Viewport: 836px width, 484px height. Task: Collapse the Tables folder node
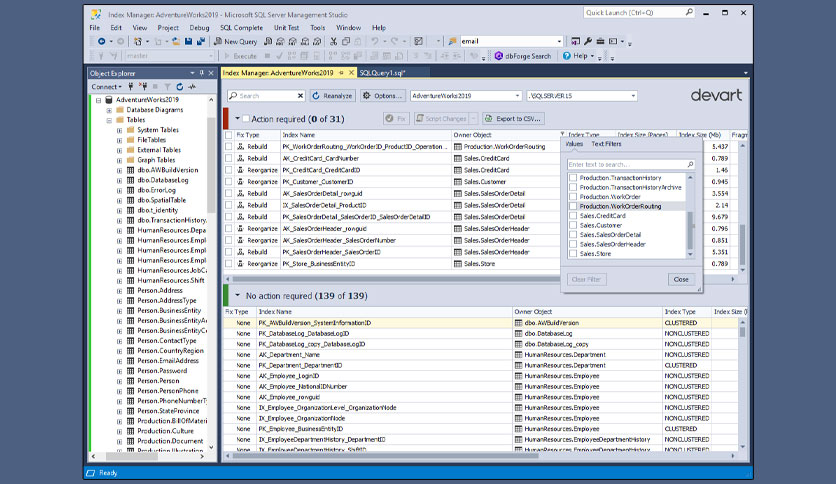click(109, 120)
